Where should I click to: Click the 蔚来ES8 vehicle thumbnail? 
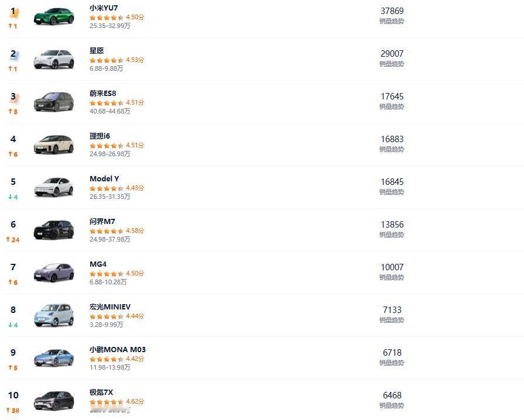[x=54, y=102]
